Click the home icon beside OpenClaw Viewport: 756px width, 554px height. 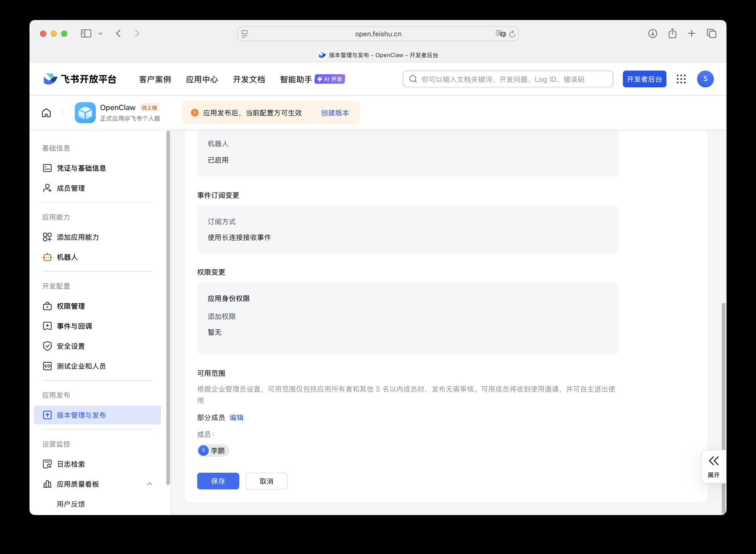[x=46, y=113]
